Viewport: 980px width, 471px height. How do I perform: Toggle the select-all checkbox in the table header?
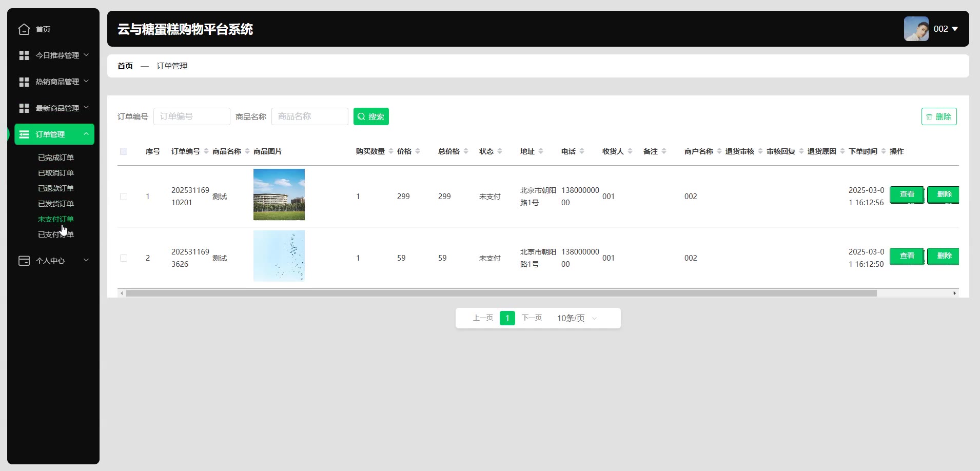(124, 151)
